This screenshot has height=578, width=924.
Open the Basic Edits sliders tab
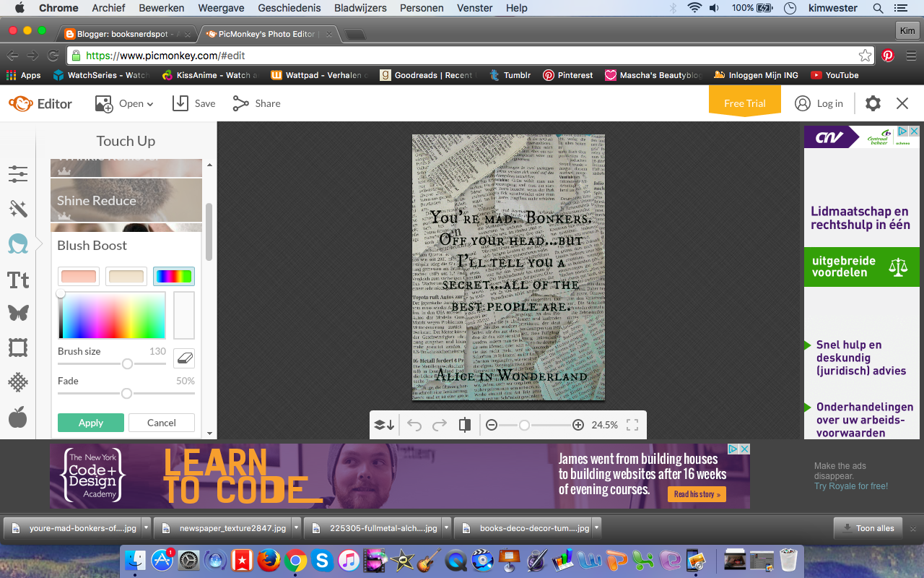[x=18, y=173]
